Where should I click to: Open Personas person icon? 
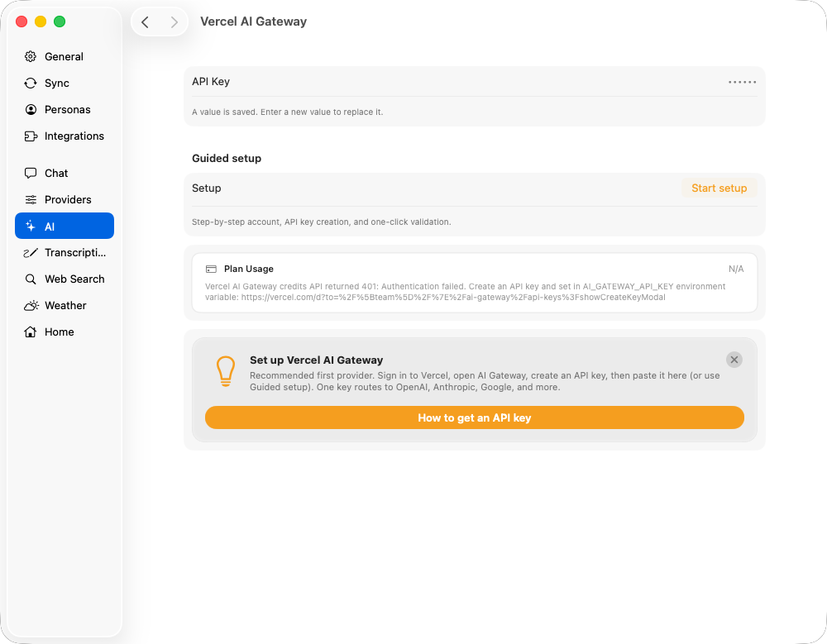pyautogui.click(x=31, y=109)
